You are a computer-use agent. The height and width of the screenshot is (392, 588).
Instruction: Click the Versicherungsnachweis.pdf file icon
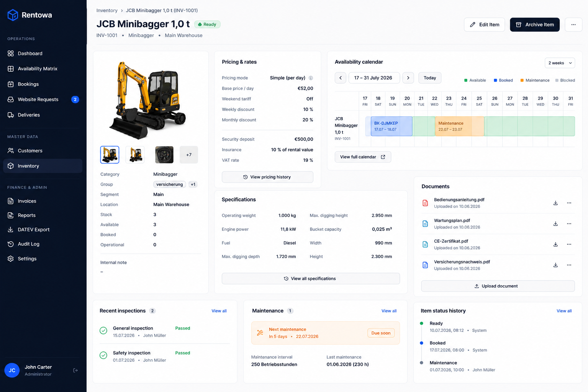[425, 265]
